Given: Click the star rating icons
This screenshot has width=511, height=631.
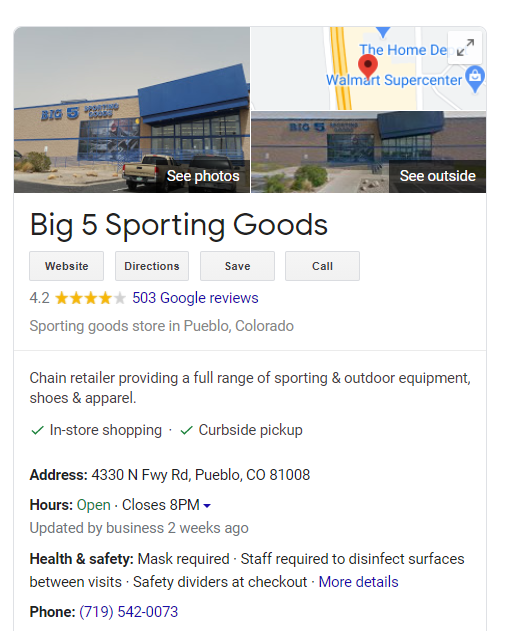Looking at the screenshot, I should point(90,298).
